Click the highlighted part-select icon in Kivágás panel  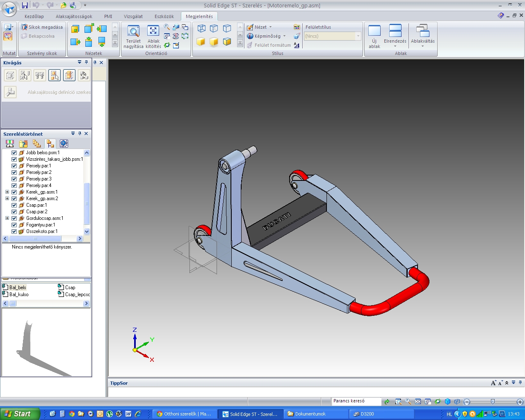tap(55, 75)
